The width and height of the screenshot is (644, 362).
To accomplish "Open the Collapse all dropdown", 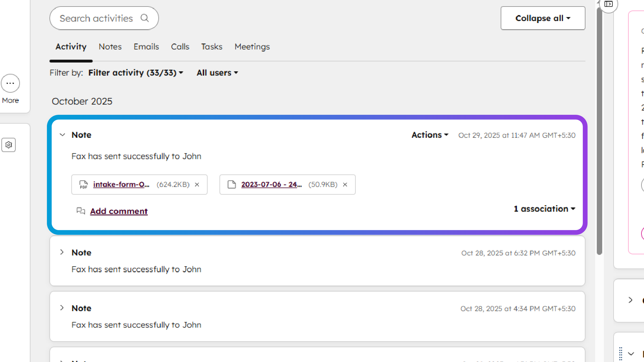I will pyautogui.click(x=542, y=18).
